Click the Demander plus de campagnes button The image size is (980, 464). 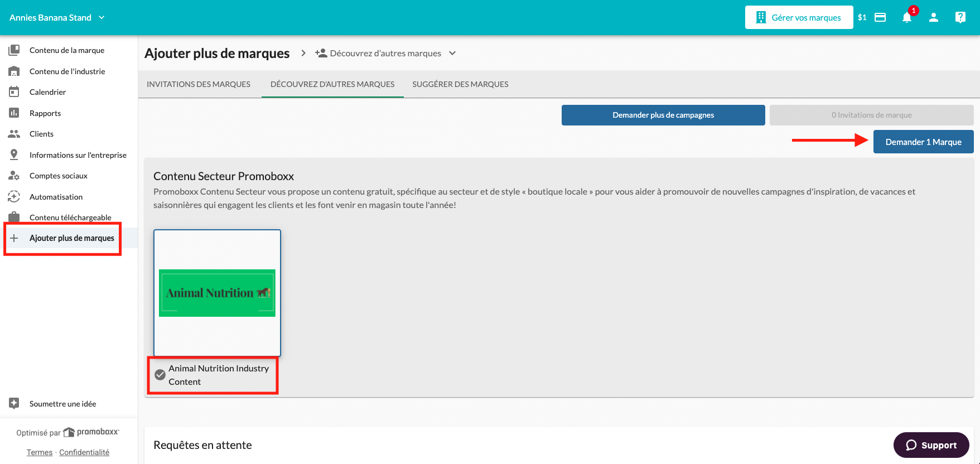[663, 115]
